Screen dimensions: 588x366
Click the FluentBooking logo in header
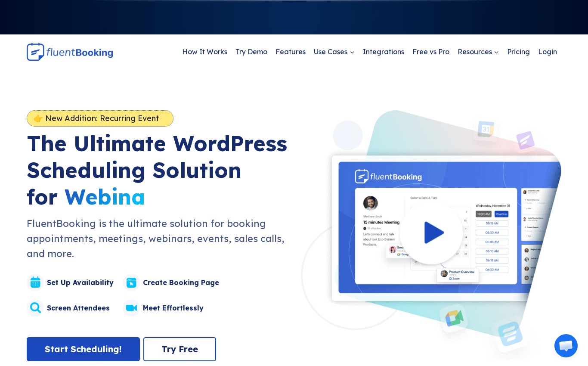tap(70, 52)
